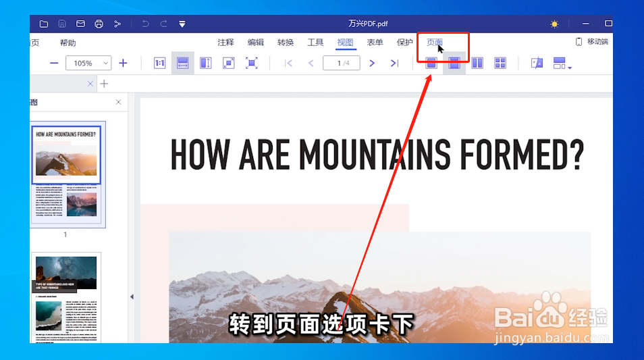
Task: Go to the previous page
Action: pyautogui.click(x=311, y=63)
